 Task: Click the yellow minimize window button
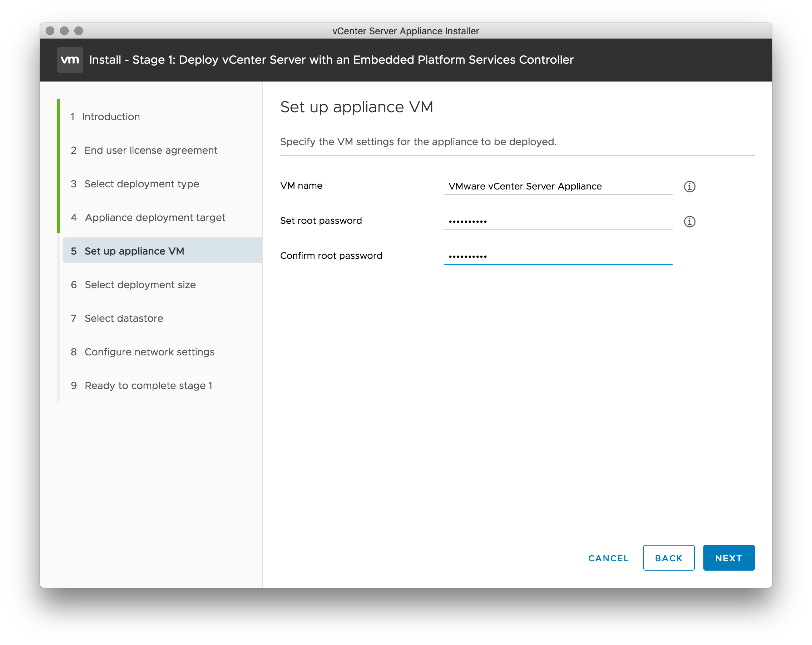click(64, 31)
